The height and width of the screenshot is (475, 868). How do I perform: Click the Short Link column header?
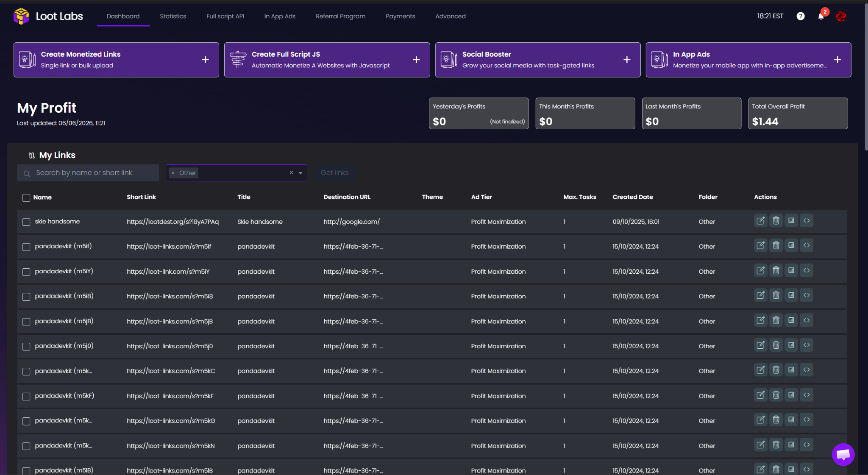click(x=141, y=197)
